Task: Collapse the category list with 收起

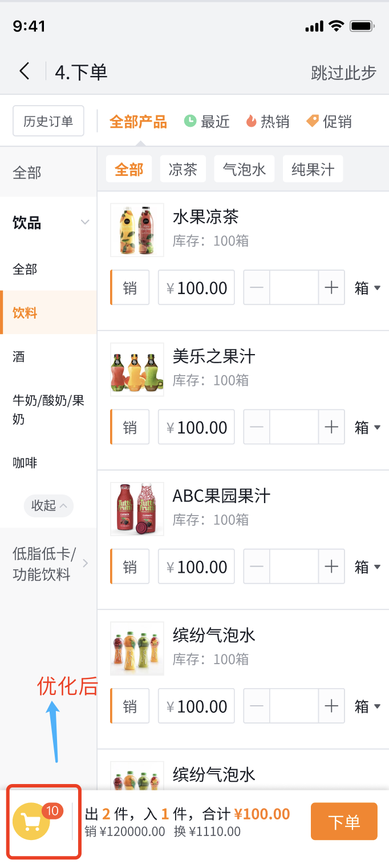Action: coord(48,505)
